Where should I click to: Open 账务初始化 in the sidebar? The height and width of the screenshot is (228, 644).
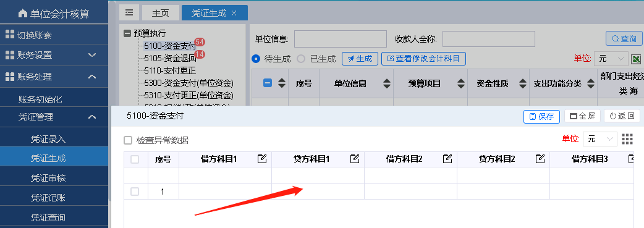pos(40,99)
